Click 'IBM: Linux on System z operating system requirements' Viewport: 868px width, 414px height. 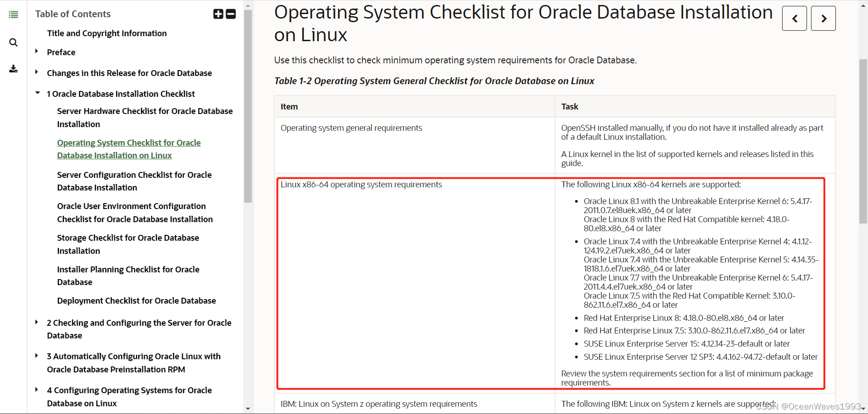379,404
